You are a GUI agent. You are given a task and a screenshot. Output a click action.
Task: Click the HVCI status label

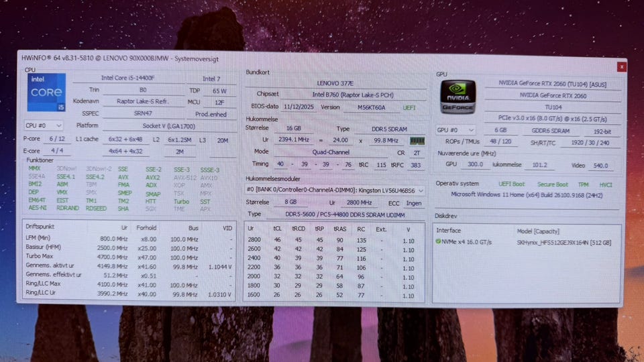click(605, 185)
